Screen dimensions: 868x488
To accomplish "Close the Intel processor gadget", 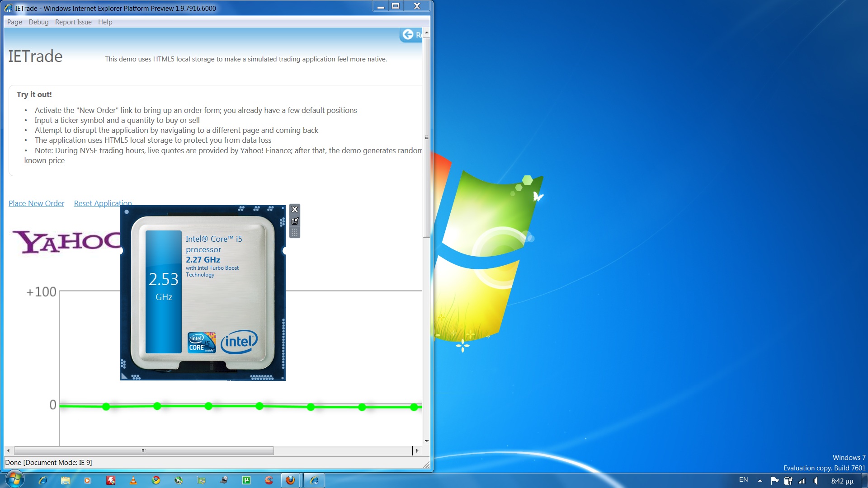I will (x=295, y=209).
